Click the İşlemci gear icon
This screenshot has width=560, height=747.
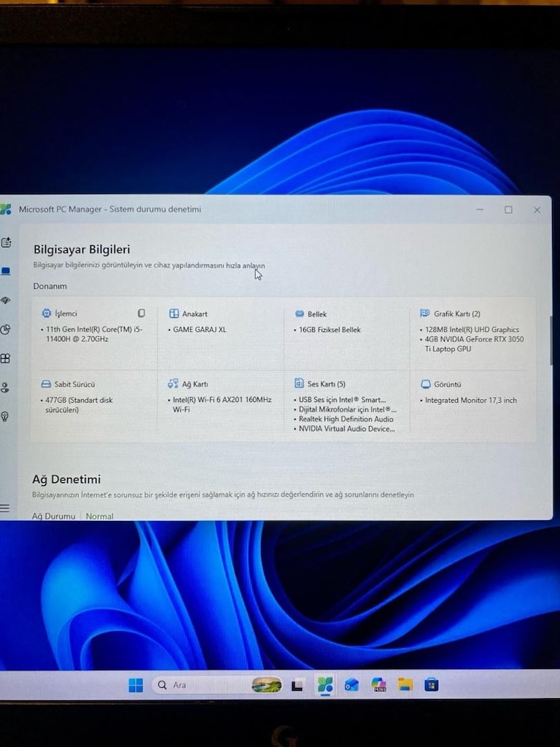[x=46, y=313]
